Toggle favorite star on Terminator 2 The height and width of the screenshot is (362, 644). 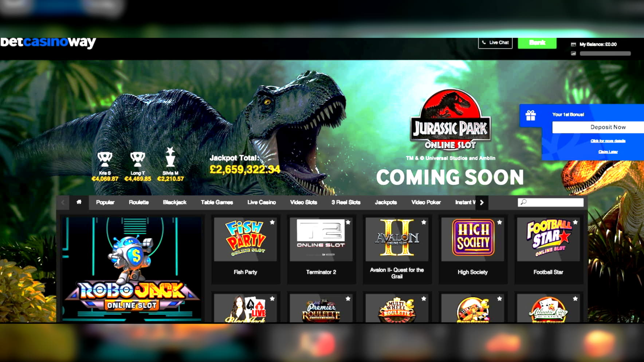tap(348, 222)
